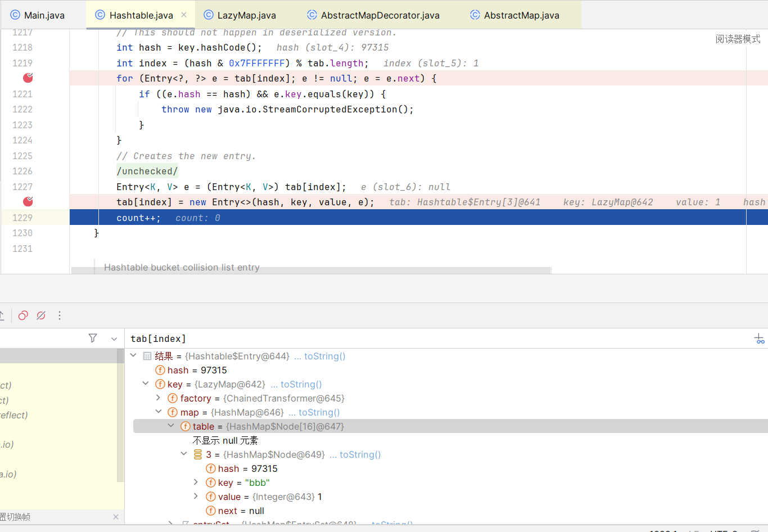Collapse the 结果 result node

[x=133, y=355]
